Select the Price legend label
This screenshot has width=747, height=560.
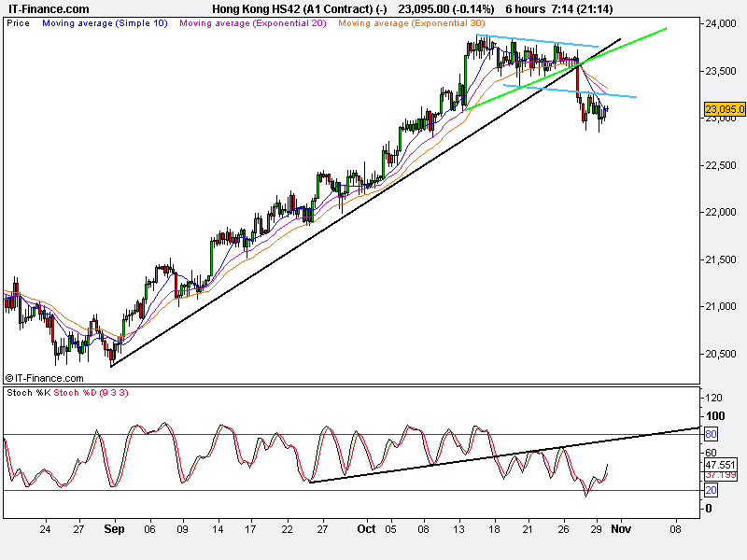click(x=18, y=22)
